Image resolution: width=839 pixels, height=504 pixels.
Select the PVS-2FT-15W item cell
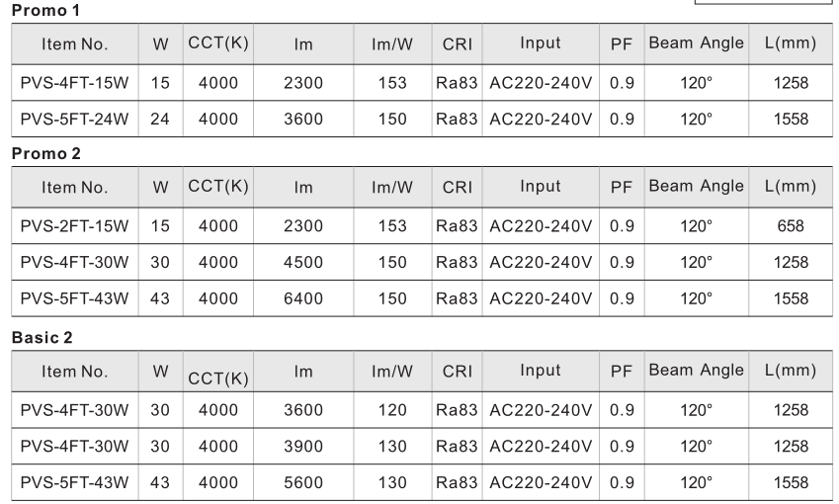(75, 225)
